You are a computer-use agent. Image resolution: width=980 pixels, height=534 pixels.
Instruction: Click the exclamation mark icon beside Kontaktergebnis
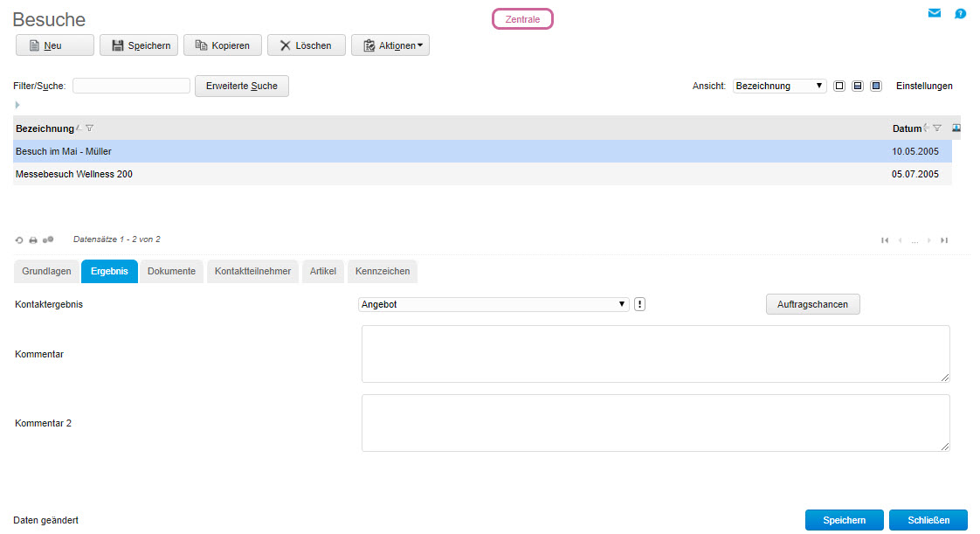click(639, 304)
